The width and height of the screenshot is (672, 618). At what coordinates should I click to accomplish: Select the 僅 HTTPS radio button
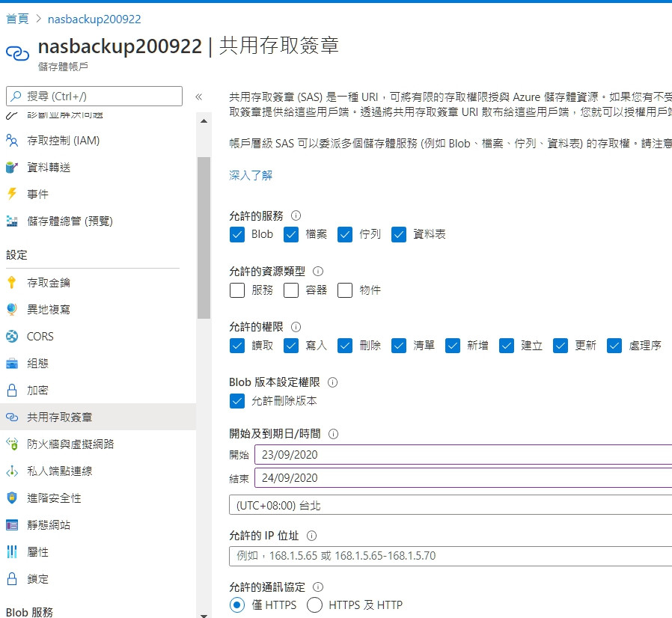237,605
